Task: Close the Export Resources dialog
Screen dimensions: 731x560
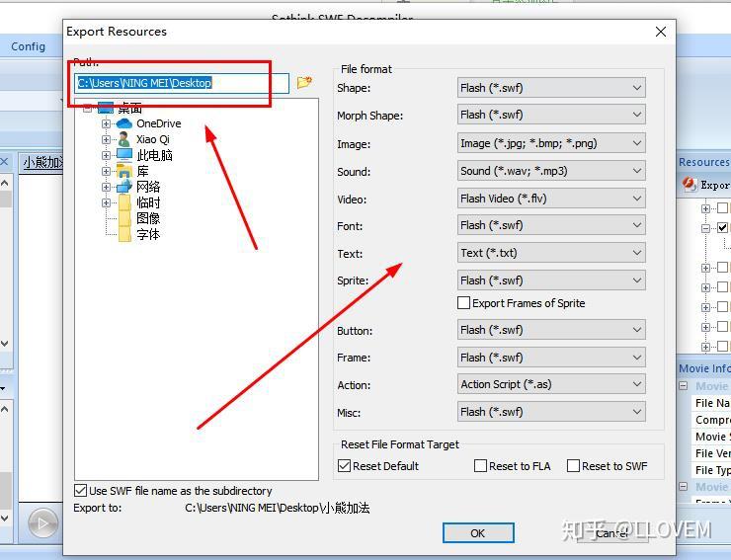Action: 661,32
